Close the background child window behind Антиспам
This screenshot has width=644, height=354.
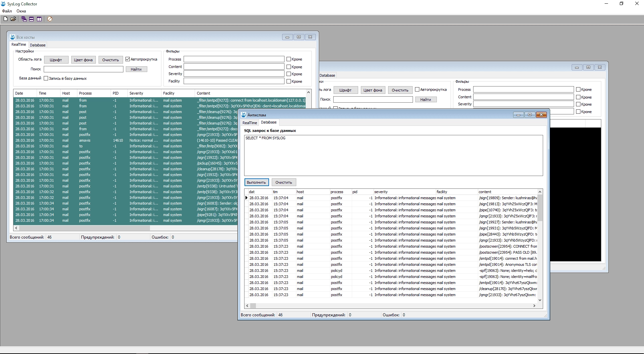click(x=600, y=67)
